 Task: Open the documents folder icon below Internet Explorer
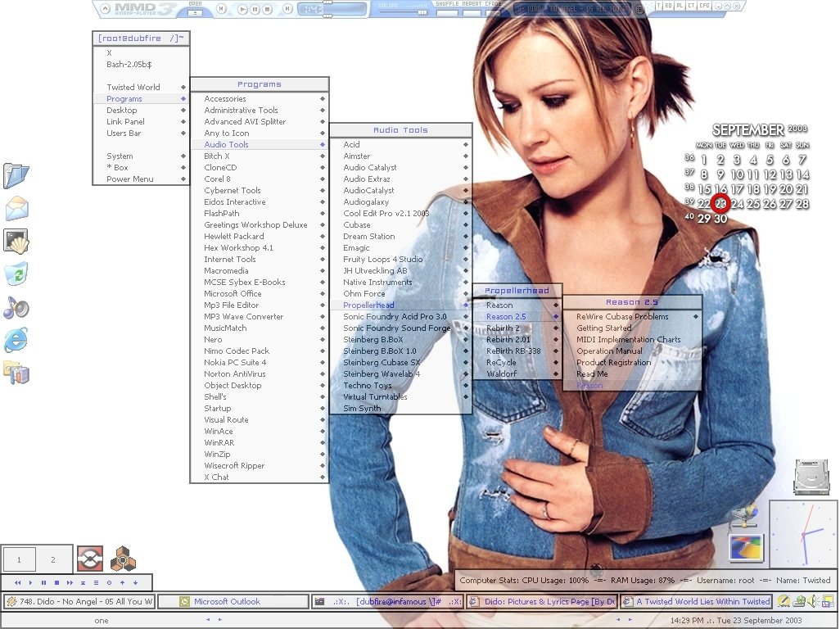click(x=16, y=373)
